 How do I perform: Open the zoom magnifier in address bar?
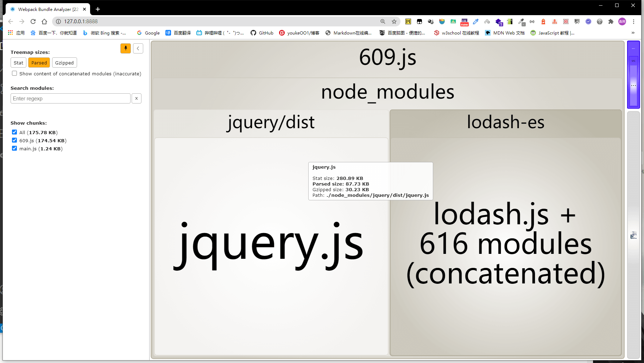pyautogui.click(x=383, y=21)
